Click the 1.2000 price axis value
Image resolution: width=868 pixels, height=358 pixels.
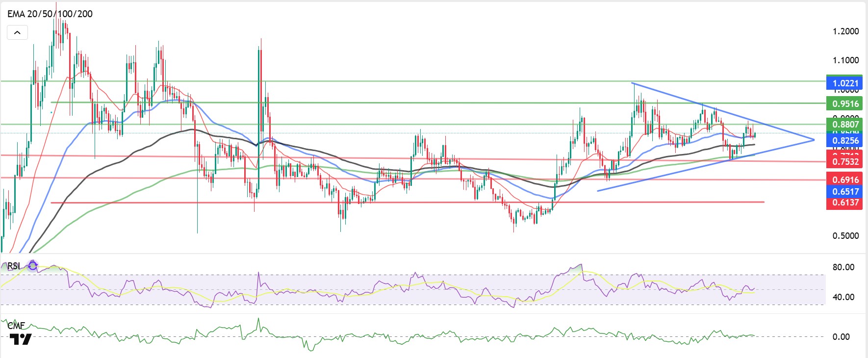(x=845, y=31)
